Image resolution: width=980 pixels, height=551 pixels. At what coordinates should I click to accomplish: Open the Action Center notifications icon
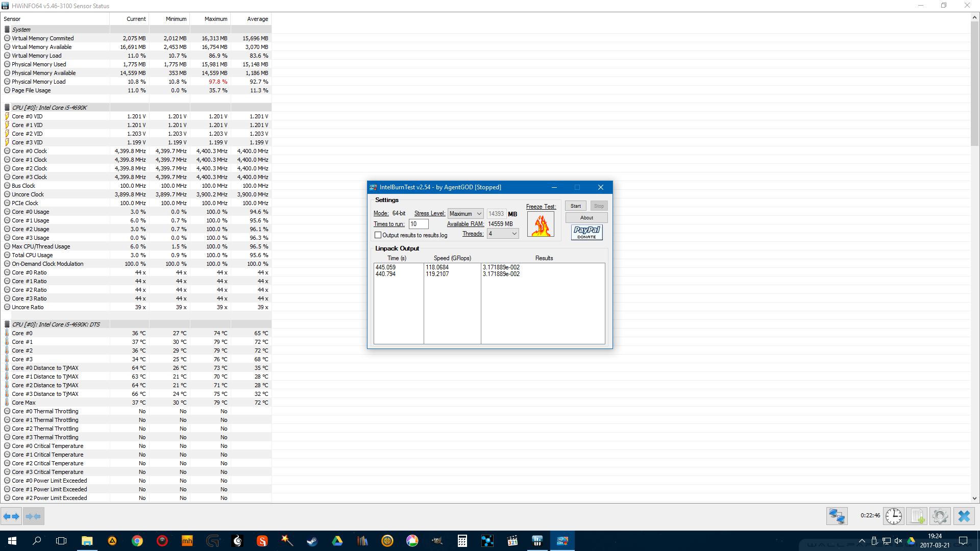tap(963, 541)
